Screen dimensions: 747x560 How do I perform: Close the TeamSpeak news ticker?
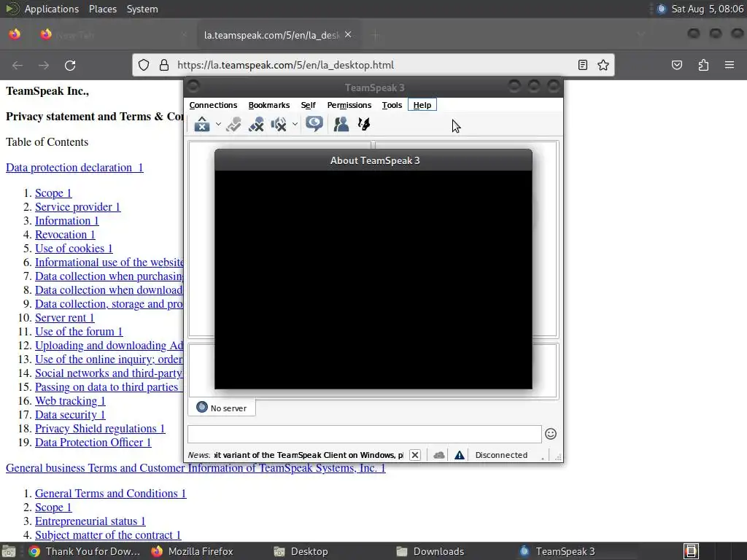coord(415,455)
